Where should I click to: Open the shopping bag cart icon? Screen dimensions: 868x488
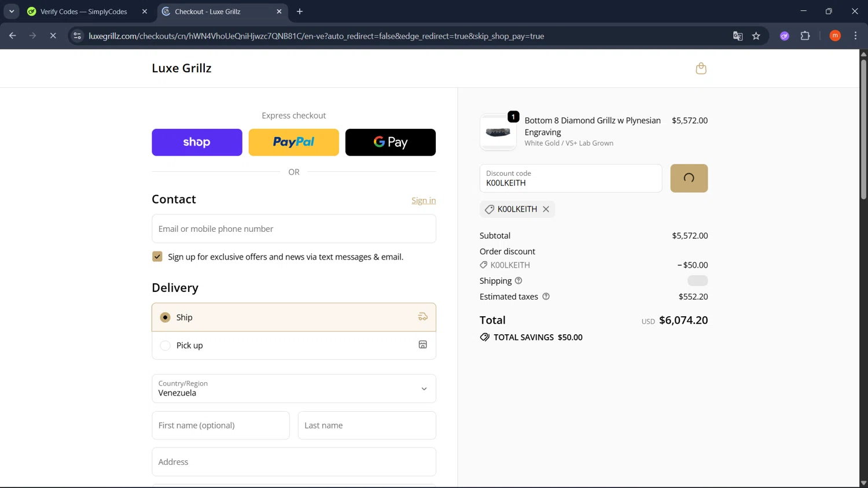coord(701,68)
